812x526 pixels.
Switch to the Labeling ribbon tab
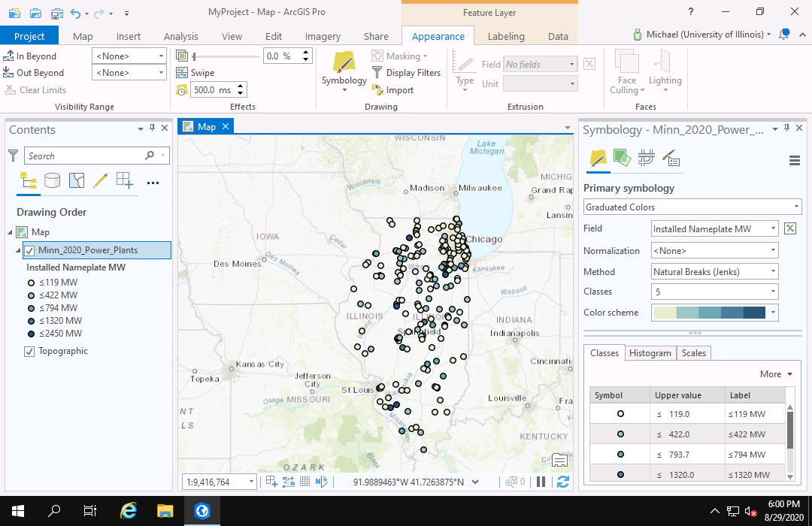(x=506, y=36)
